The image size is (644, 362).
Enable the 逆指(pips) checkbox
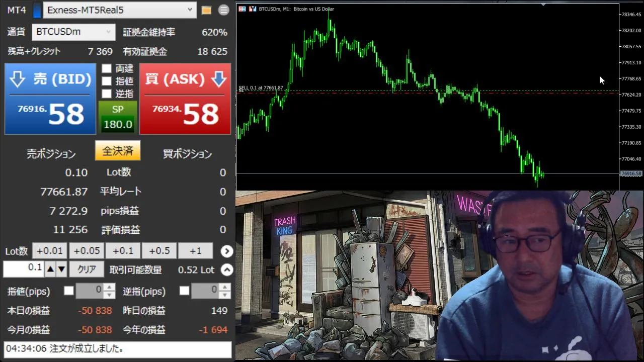[185, 291]
